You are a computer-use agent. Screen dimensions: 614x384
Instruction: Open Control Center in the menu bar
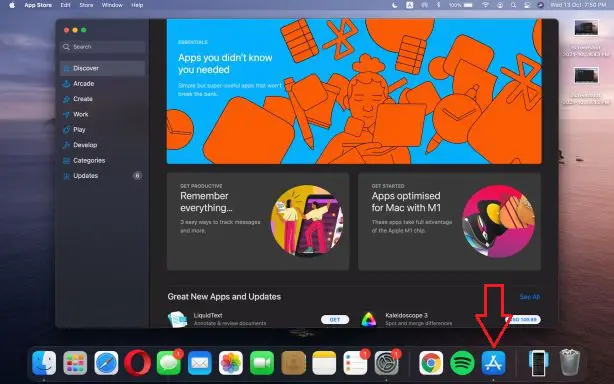(x=527, y=5)
